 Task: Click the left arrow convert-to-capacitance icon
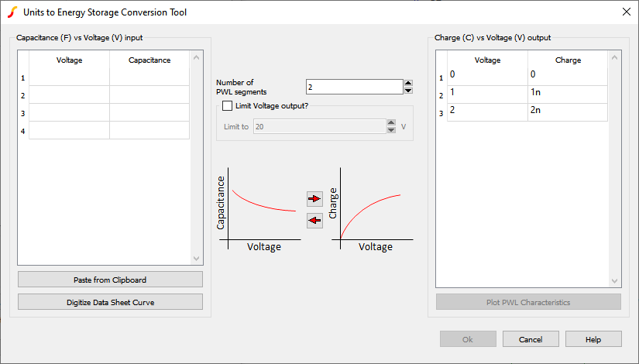[314, 221]
